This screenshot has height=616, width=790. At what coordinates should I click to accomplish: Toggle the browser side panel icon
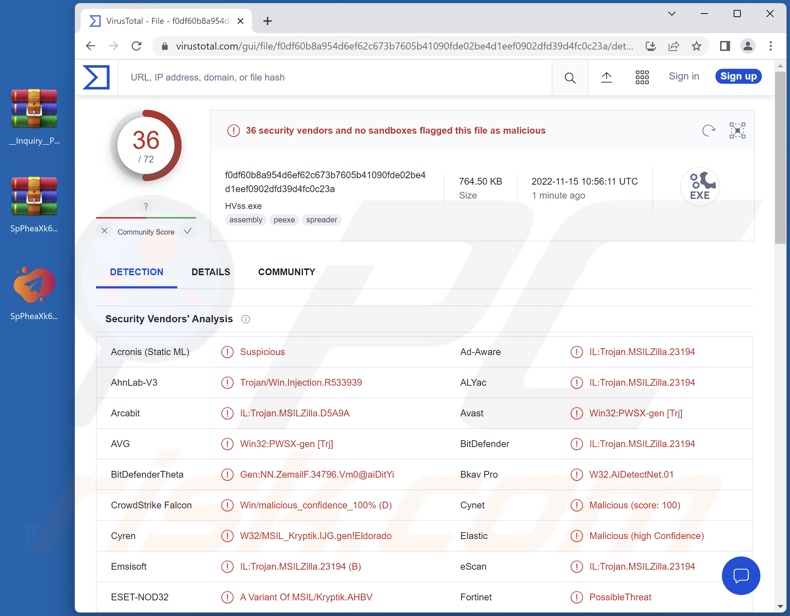point(725,46)
